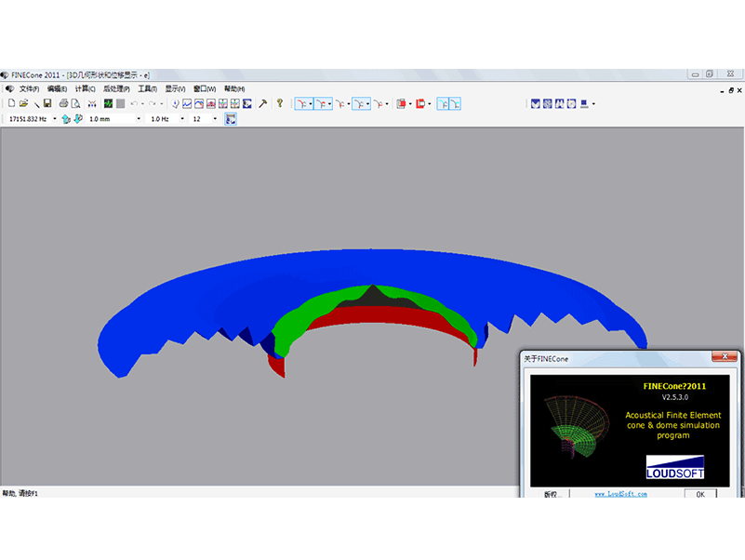
Task: Click the green waveform calculate icon
Action: (x=108, y=103)
